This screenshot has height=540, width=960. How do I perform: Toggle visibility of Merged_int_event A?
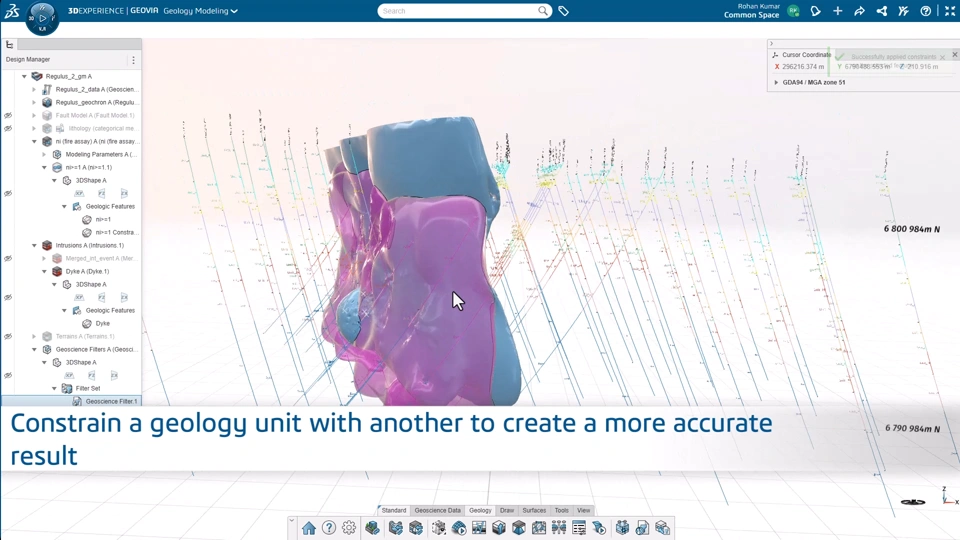8,258
